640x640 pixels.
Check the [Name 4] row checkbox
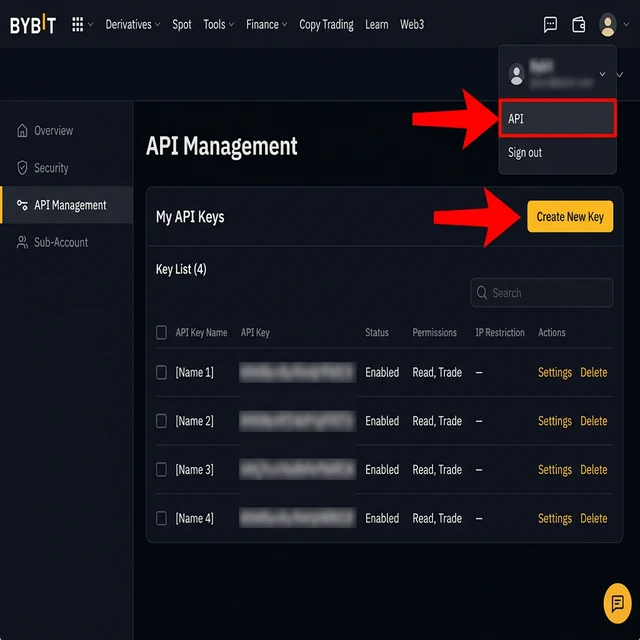tap(161, 518)
